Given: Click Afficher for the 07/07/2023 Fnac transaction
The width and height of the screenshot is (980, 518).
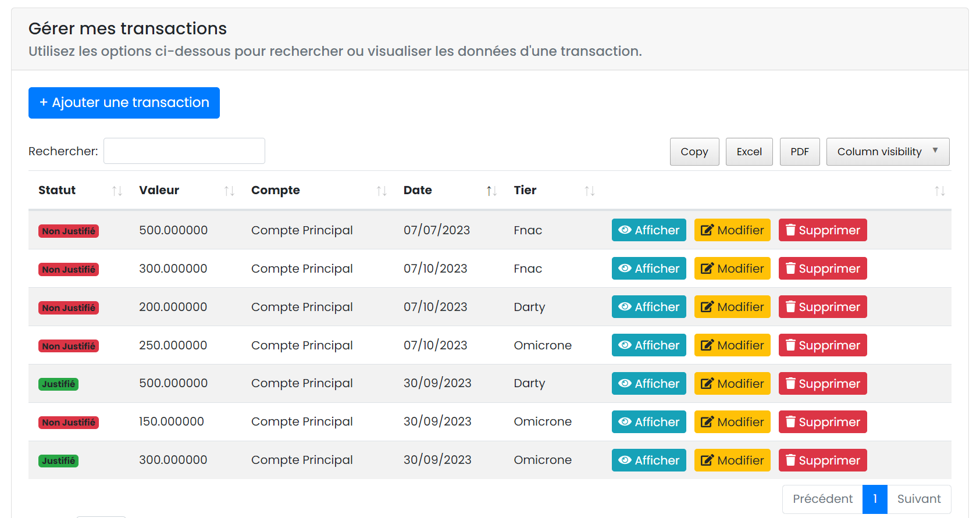Looking at the screenshot, I should coord(648,230).
